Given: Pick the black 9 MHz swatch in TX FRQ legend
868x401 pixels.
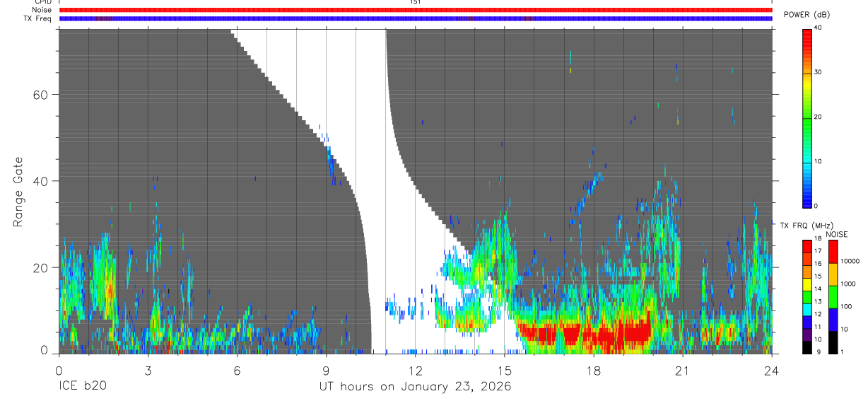Looking at the screenshot, I should [807, 347].
